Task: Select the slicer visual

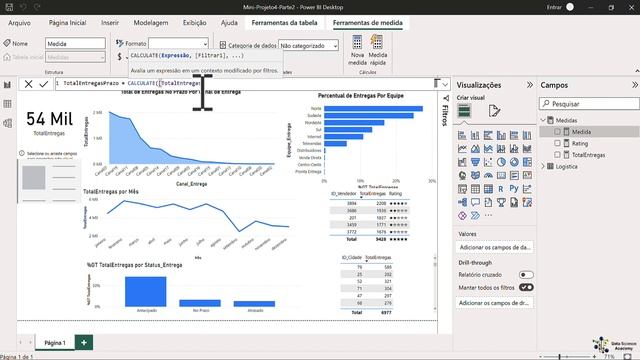Action: click(462, 189)
